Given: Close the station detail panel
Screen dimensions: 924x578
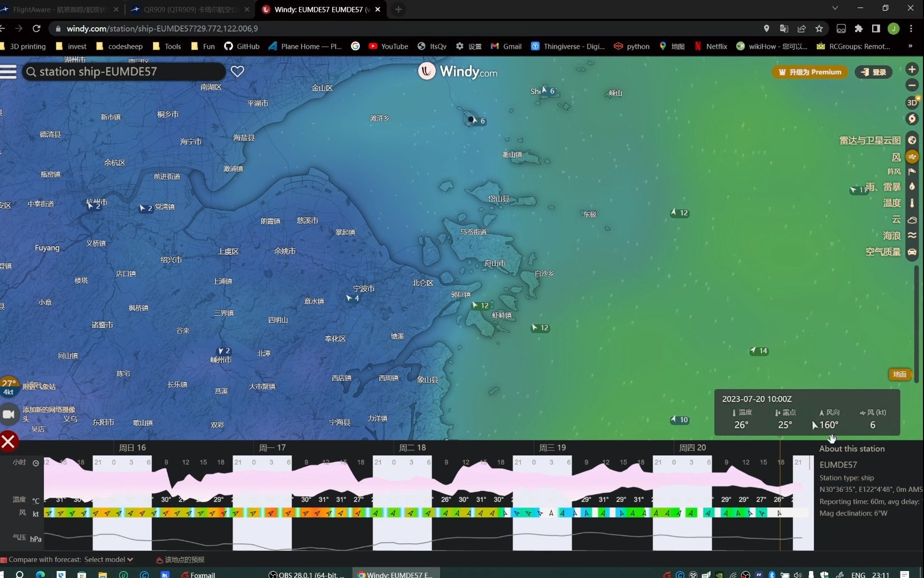Looking at the screenshot, I should [9, 442].
